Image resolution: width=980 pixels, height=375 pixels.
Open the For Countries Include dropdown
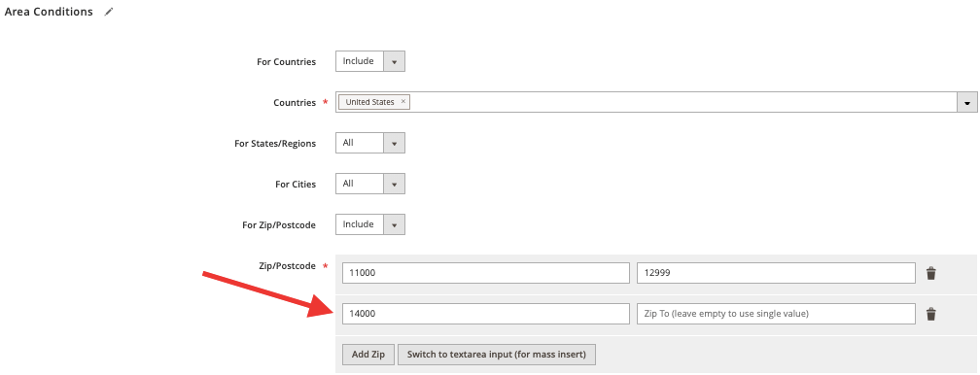(x=370, y=61)
